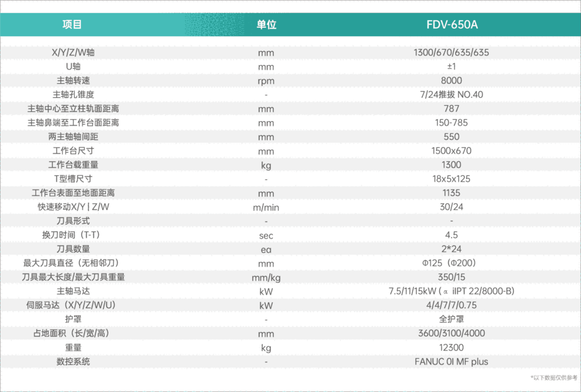Select the 主轴转速 row label
This screenshot has height=392, width=581.
click(72, 81)
